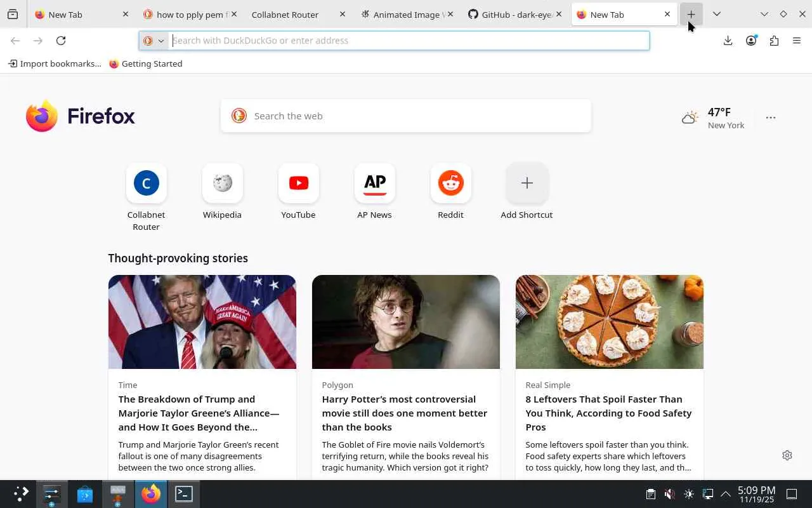The width and height of the screenshot is (812, 508).
Task: Open the network tray icon
Action: click(x=708, y=494)
